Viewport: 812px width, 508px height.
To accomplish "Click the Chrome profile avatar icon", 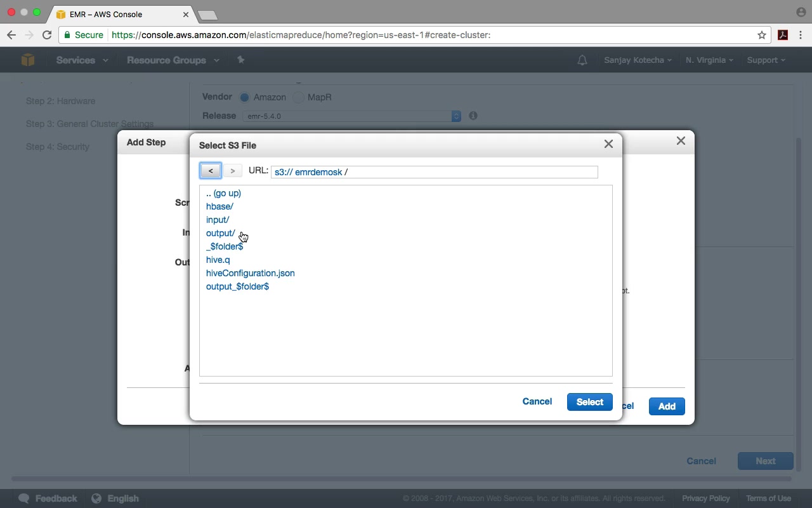I will pyautogui.click(x=801, y=12).
